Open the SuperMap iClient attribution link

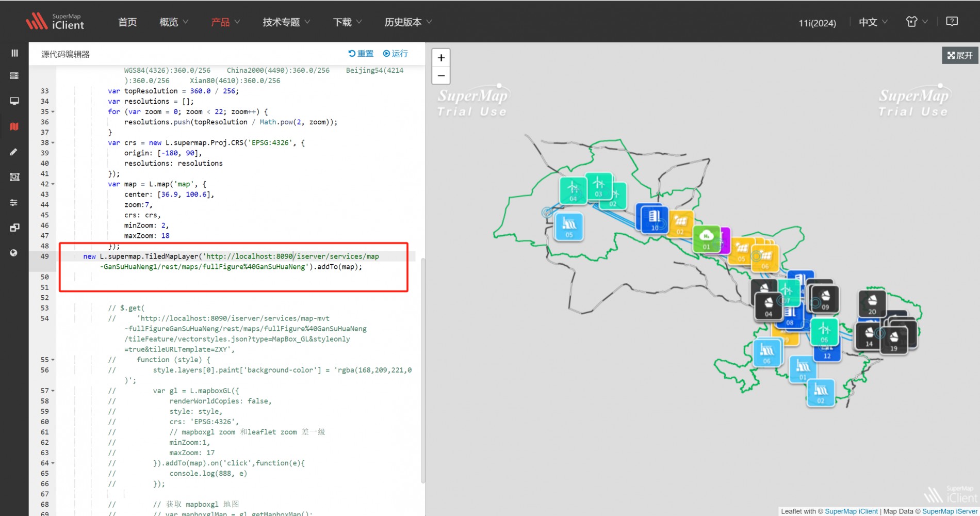click(851, 511)
